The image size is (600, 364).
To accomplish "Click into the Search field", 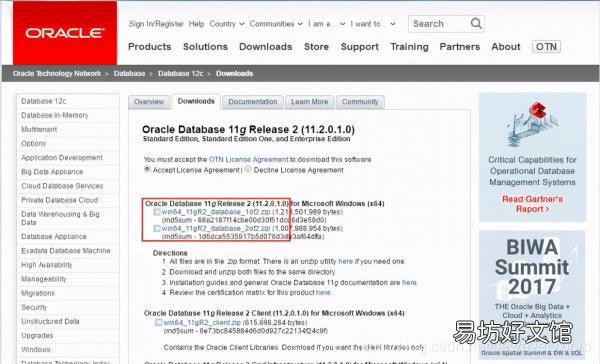I will [439, 24].
